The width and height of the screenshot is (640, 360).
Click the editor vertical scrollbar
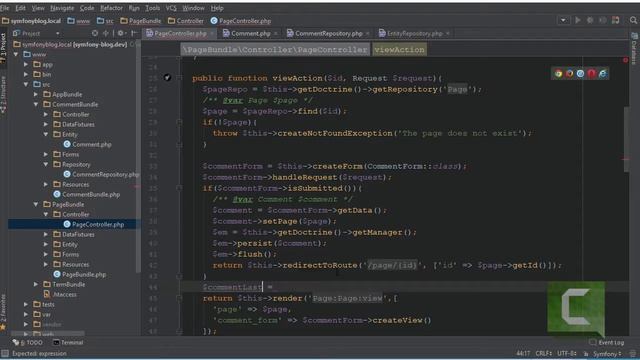[626, 140]
